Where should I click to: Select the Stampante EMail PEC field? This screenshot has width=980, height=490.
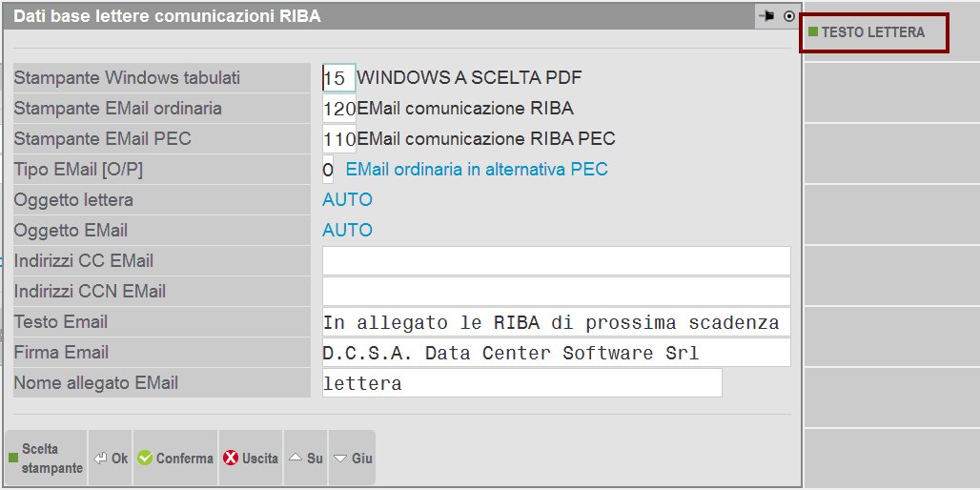coord(338,139)
